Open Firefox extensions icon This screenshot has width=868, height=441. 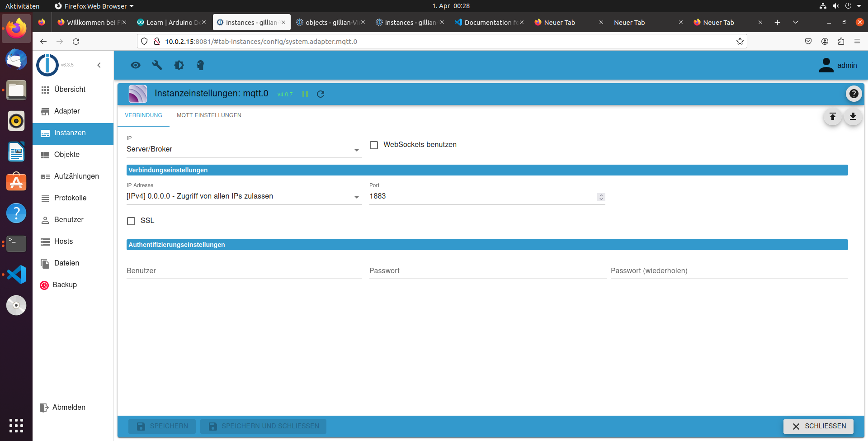click(841, 41)
